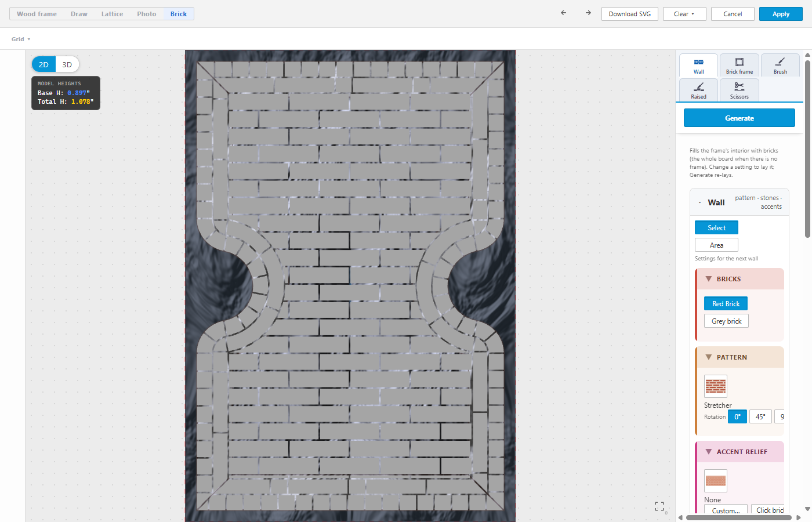This screenshot has height=522, width=812.
Task: Collapse the BRICKS section
Action: coord(708,279)
